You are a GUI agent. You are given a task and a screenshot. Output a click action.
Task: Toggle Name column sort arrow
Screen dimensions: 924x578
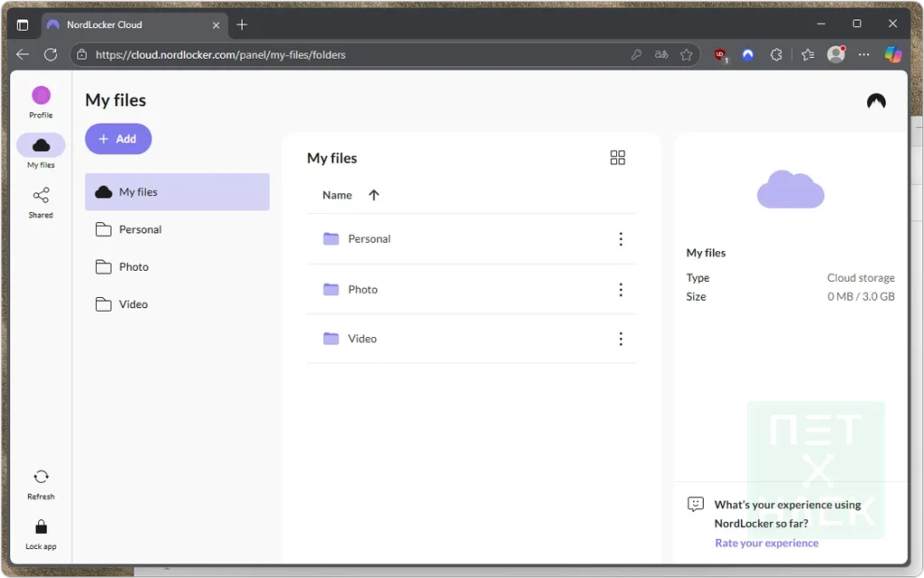(374, 195)
